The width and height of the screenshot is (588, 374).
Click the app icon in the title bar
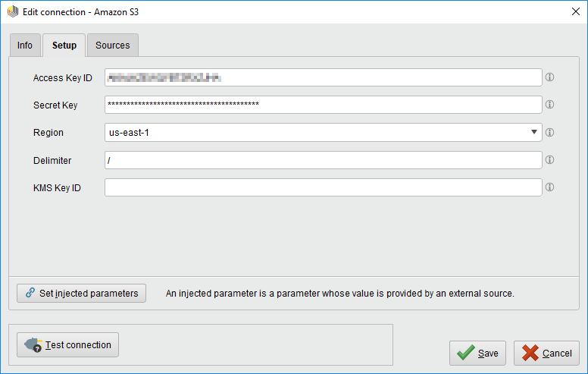12,12
